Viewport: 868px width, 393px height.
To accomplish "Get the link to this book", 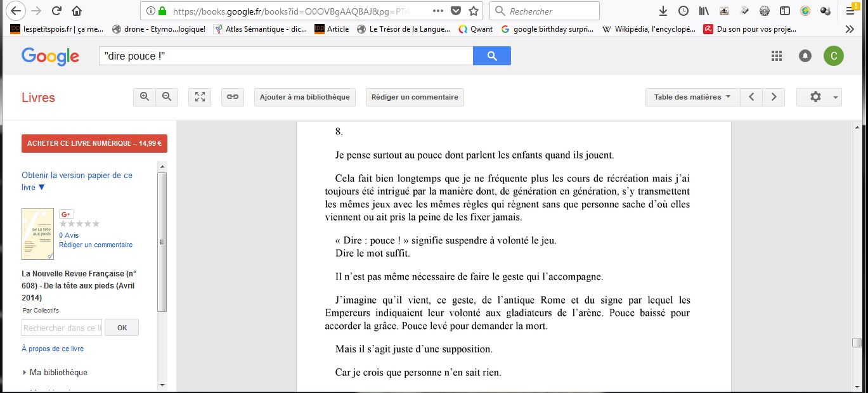I will coord(233,97).
